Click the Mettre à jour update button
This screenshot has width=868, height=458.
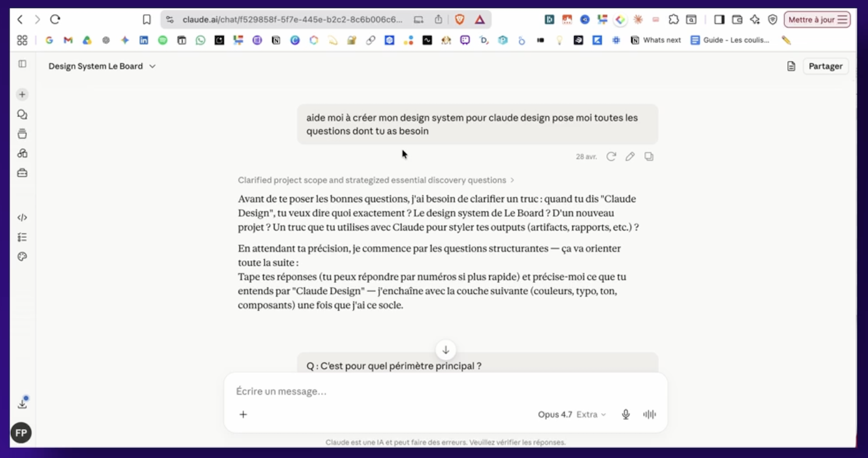point(817,19)
